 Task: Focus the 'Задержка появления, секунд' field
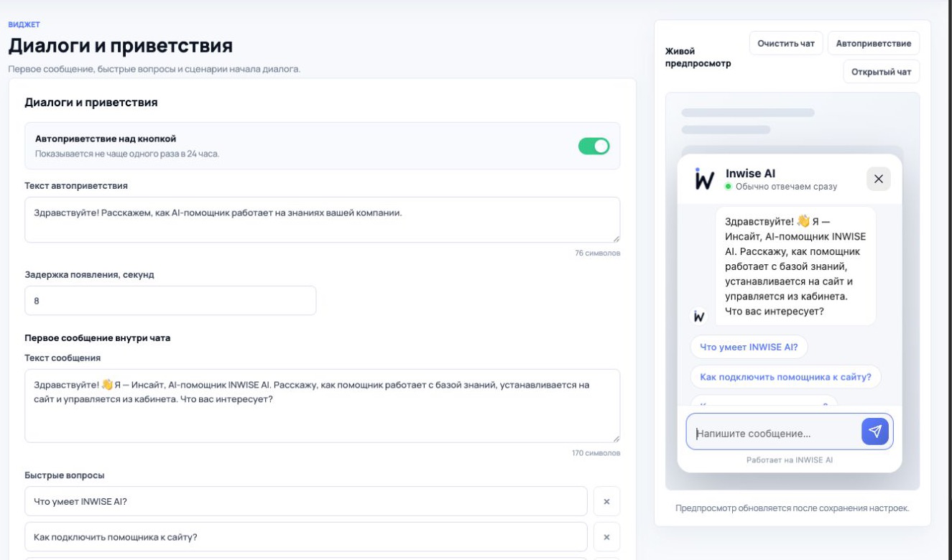[170, 300]
